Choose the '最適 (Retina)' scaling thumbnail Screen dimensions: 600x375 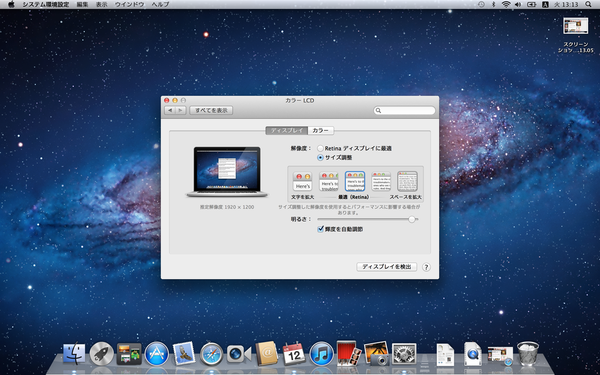pyautogui.click(x=355, y=181)
